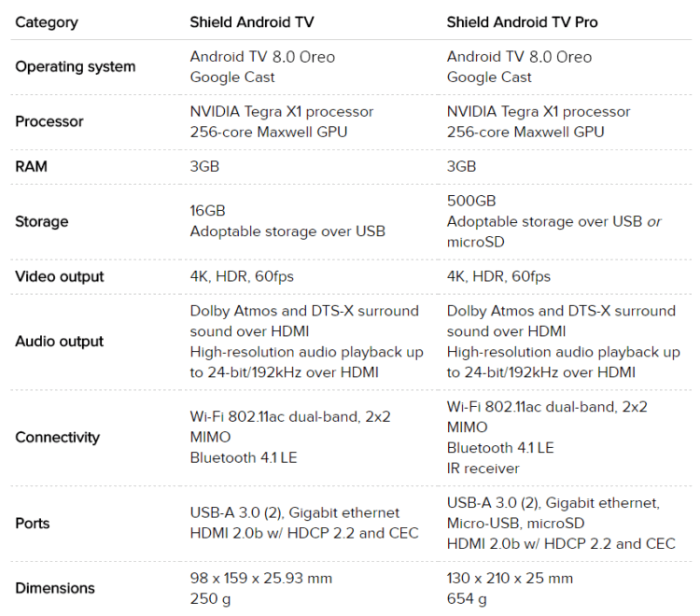Screen dimensions: 700x616
Task: Click the Processor row label
Action: [x=49, y=121]
